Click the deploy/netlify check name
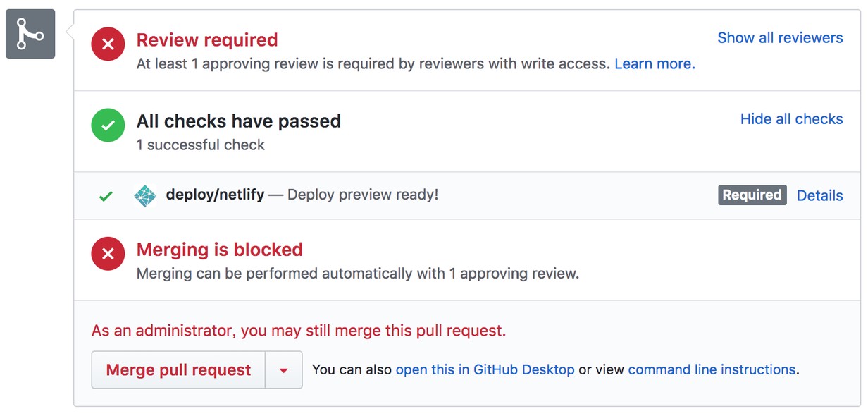This screenshot has height=416, width=868. click(x=215, y=195)
